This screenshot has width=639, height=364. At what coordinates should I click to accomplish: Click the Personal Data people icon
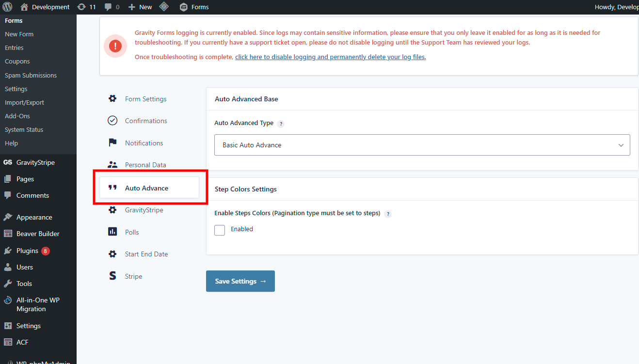coord(112,165)
